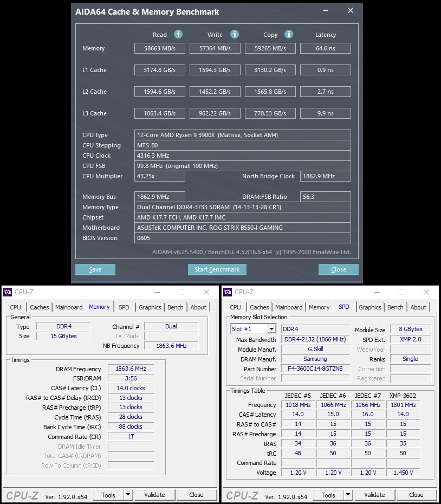Click Tools button in left CPU-Z
The image size is (441, 504).
(x=108, y=495)
